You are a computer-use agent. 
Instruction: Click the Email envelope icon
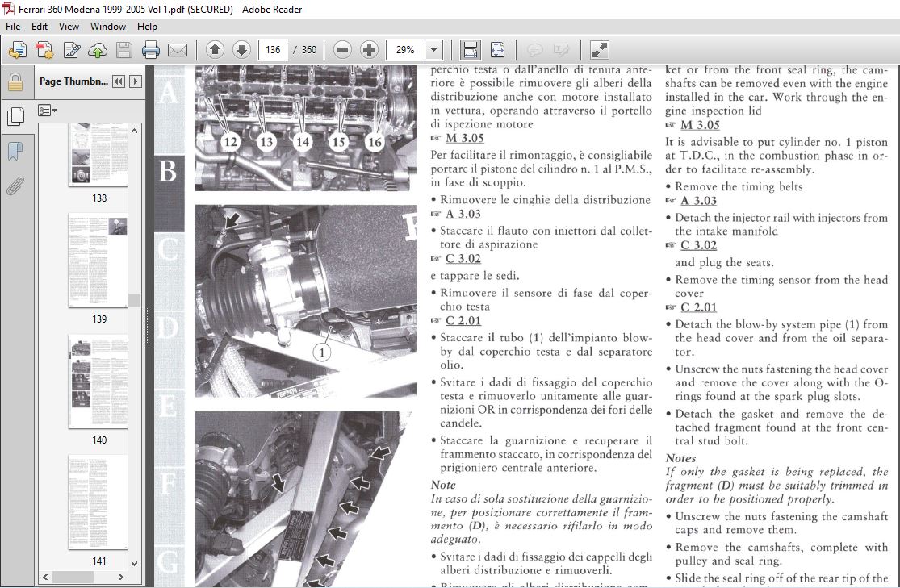[178, 51]
